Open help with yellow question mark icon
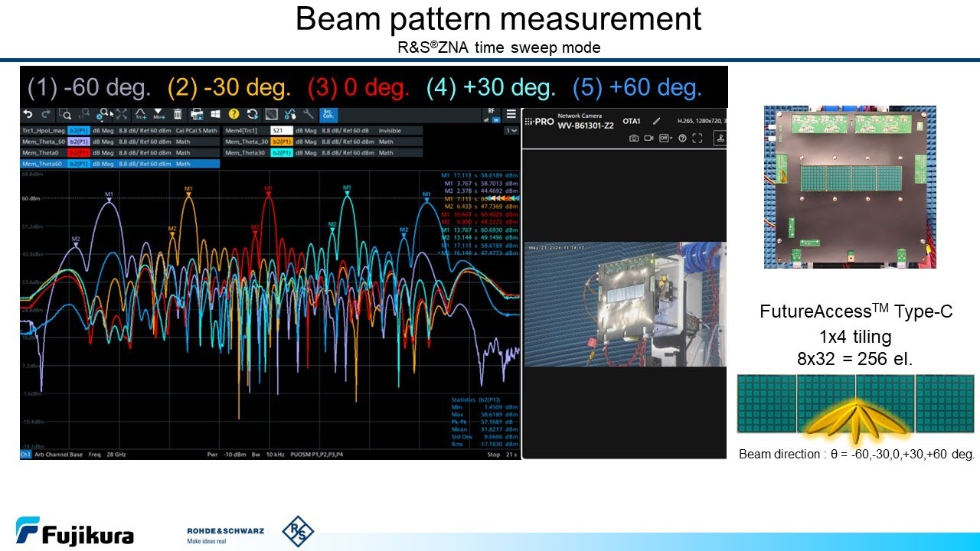This screenshot has width=980, height=551. pos(234,114)
